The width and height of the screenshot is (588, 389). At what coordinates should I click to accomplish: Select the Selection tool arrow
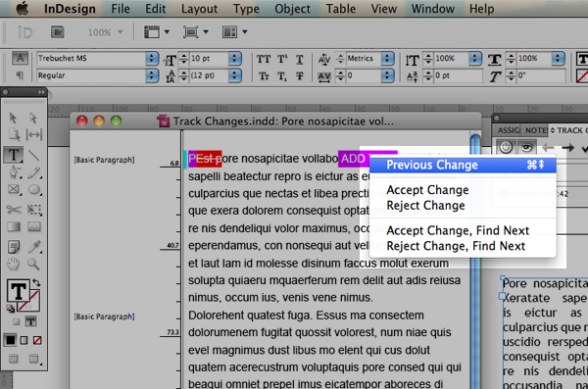point(13,118)
